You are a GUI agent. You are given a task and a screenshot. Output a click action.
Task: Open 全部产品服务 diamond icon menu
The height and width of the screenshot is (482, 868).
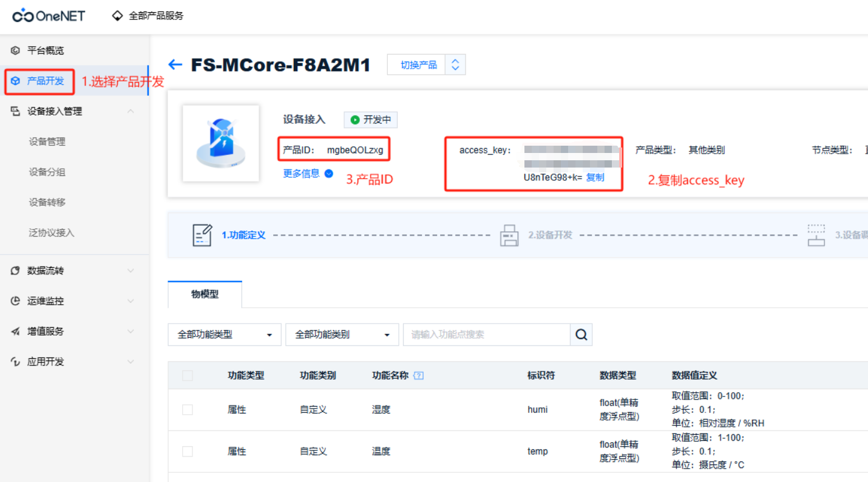pyautogui.click(x=118, y=16)
